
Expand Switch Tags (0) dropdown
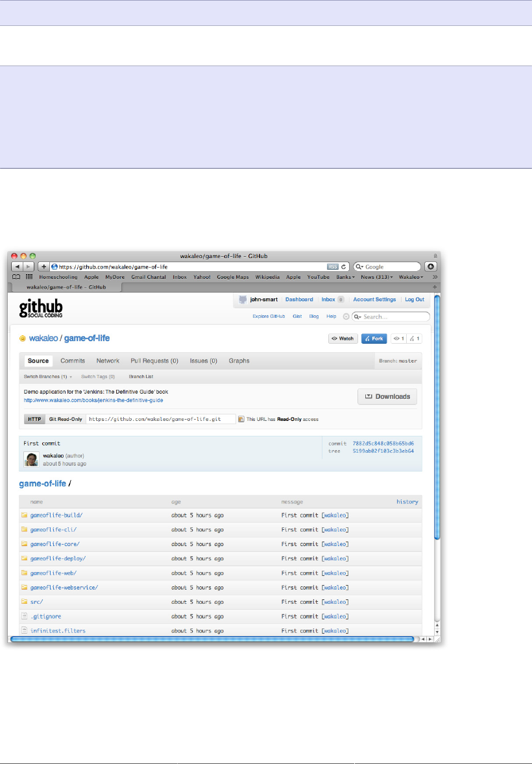(98, 377)
